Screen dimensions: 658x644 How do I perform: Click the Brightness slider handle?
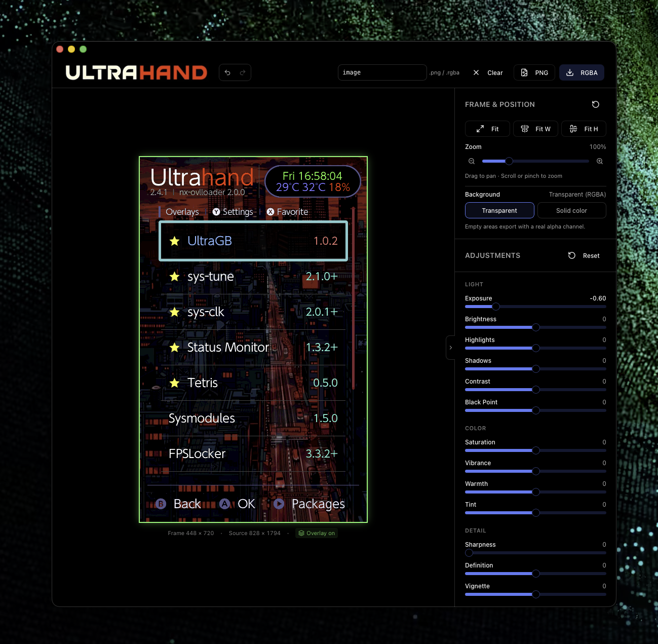tap(536, 327)
